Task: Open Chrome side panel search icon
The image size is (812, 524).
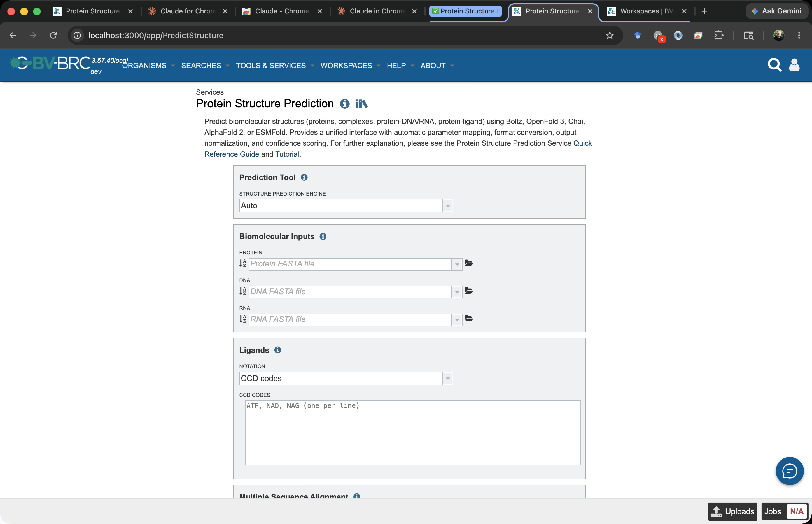Action: click(748, 35)
